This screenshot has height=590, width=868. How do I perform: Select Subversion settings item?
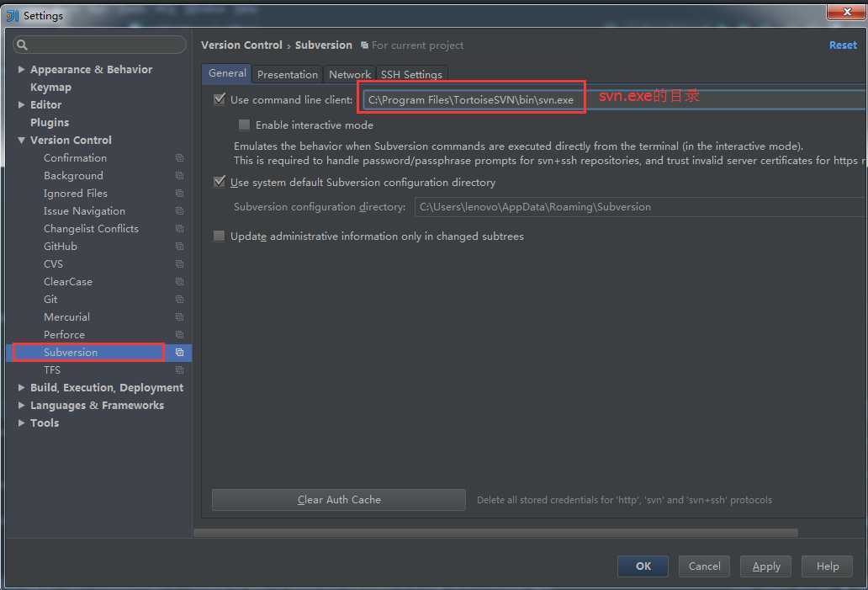pyautogui.click(x=71, y=353)
